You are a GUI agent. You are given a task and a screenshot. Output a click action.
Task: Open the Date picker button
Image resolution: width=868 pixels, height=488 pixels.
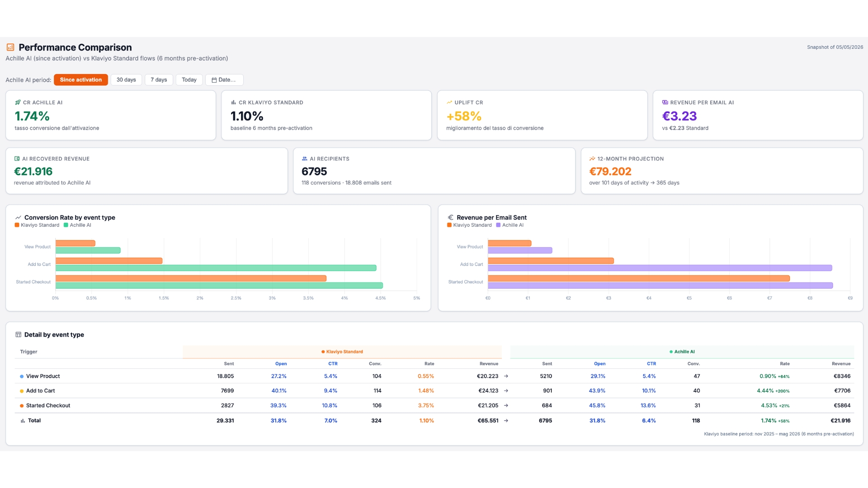[224, 80]
